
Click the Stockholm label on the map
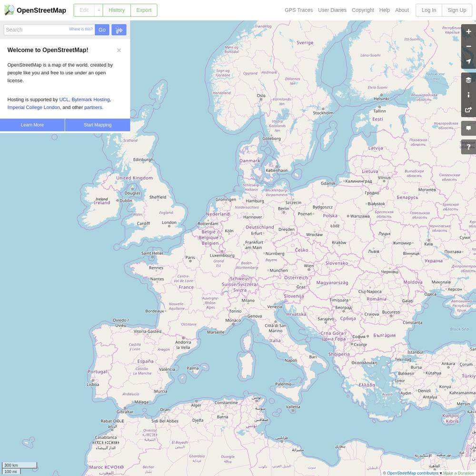point(323,113)
